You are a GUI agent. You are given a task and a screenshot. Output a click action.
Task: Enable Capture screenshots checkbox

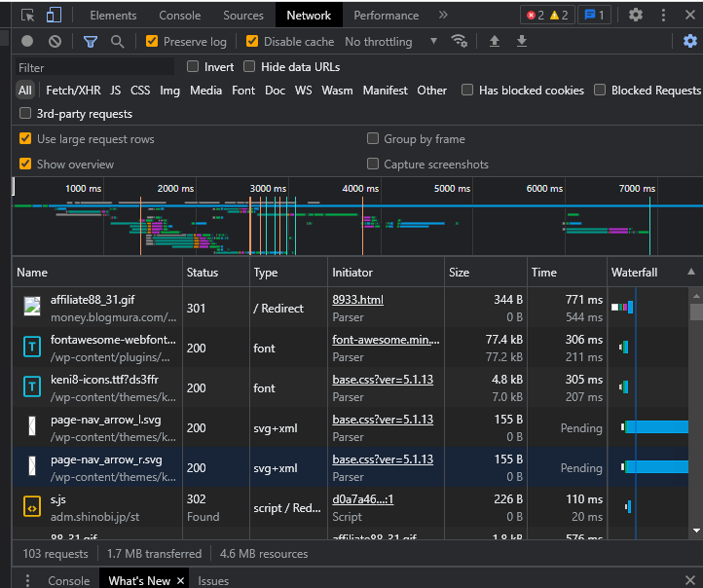click(x=373, y=164)
